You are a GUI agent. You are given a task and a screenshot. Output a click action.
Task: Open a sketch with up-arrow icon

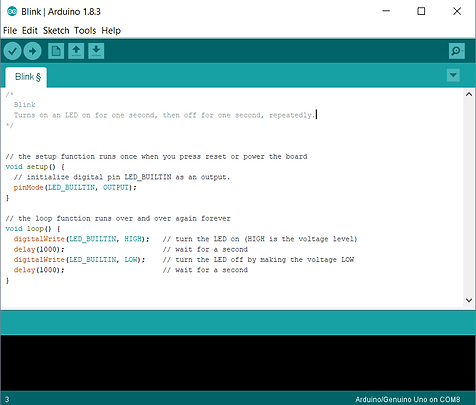[76, 51]
